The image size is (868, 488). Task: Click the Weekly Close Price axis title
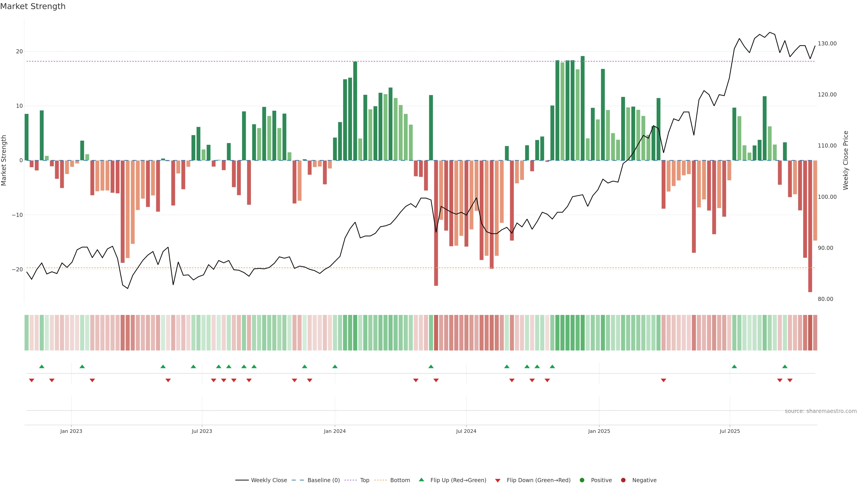coord(846,160)
